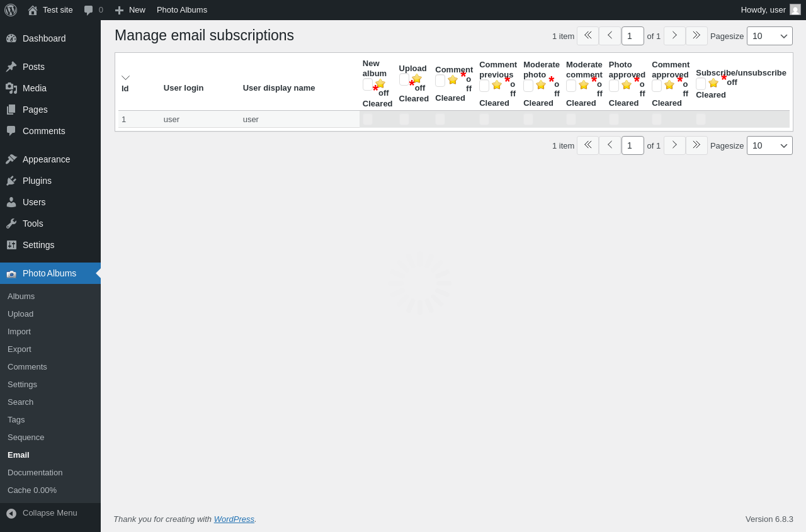Click the user avatar next to Howdy

(x=795, y=9)
